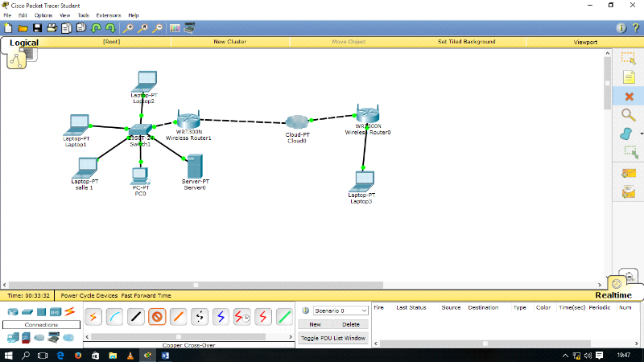644x362 pixels.
Task: Open the custom devices dialog icon
Action: (x=189, y=28)
